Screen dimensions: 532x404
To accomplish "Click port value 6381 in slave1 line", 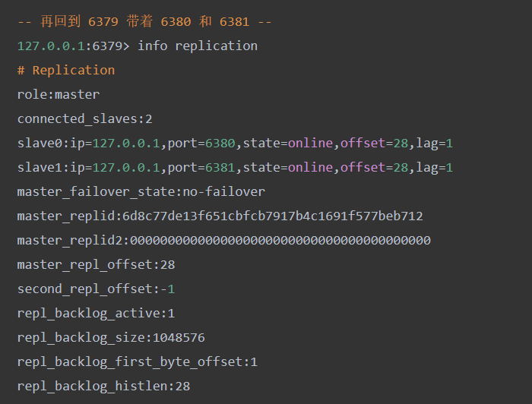I will pyautogui.click(x=220, y=168).
